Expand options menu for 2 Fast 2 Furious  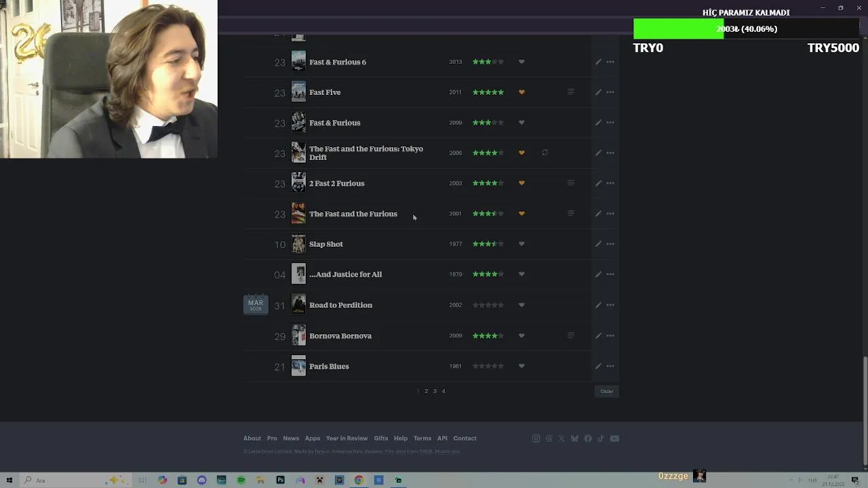(x=610, y=183)
